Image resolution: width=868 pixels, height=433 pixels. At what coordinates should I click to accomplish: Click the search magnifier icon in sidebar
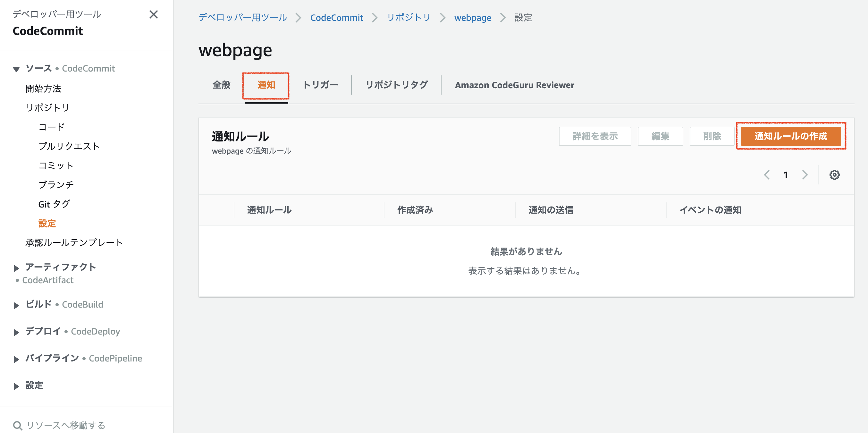(x=18, y=425)
